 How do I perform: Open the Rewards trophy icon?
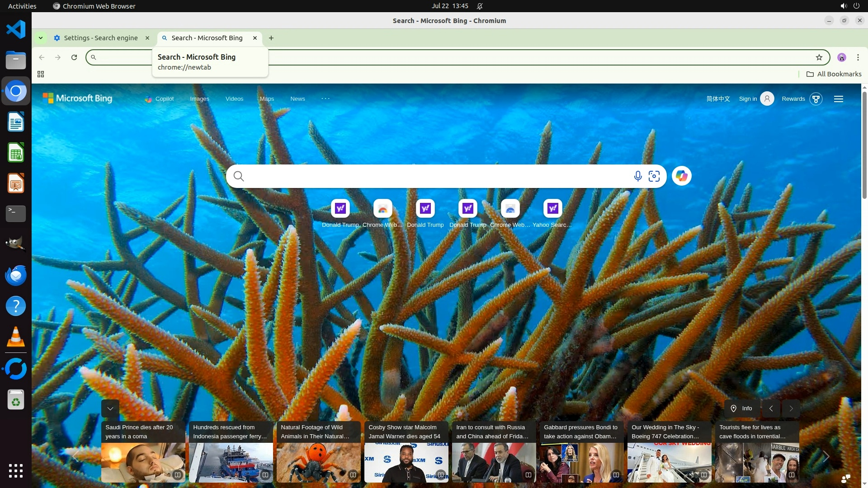click(816, 99)
